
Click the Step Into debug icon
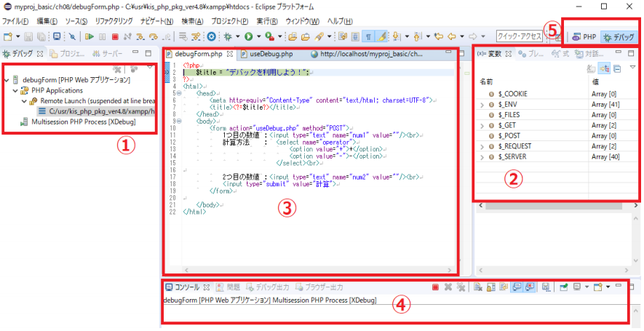pos(140,36)
